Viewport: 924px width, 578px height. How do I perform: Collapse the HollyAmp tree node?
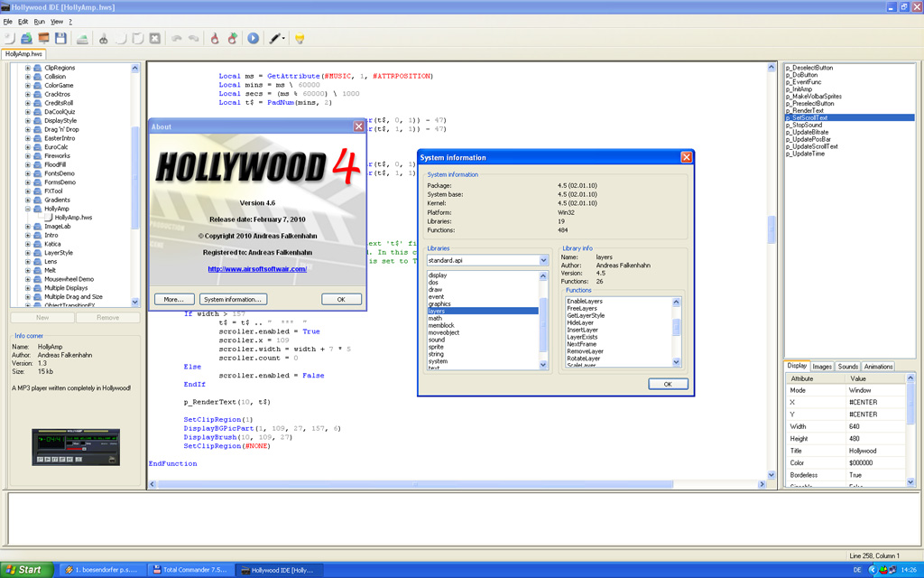click(x=28, y=209)
